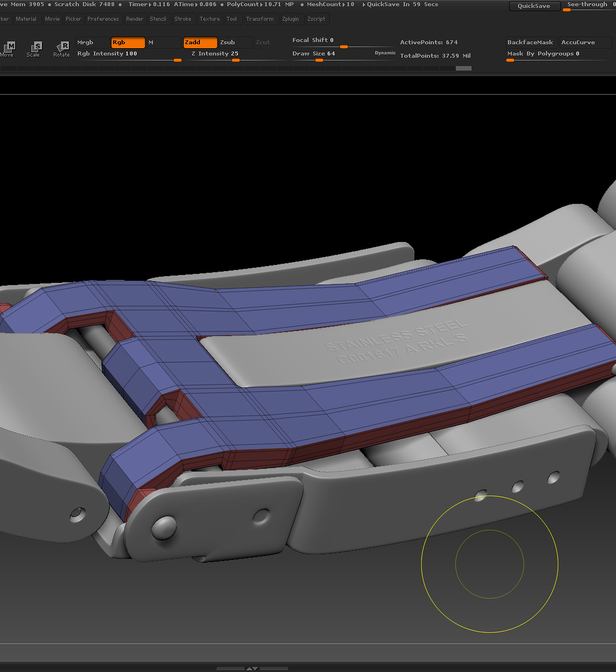Open the Picker menu
The image size is (616, 672).
[73, 19]
